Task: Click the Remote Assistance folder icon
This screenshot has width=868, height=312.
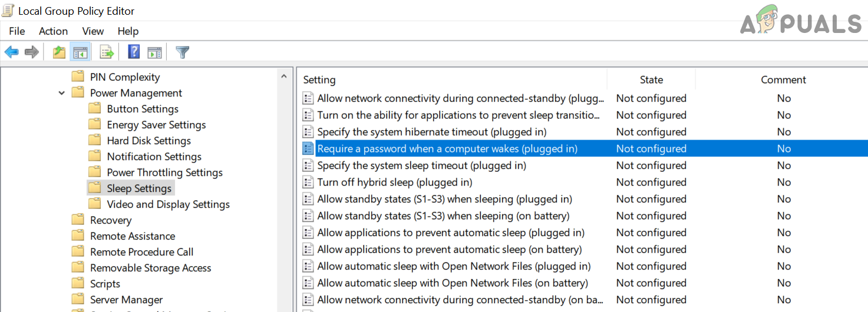Action: [78, 236]
